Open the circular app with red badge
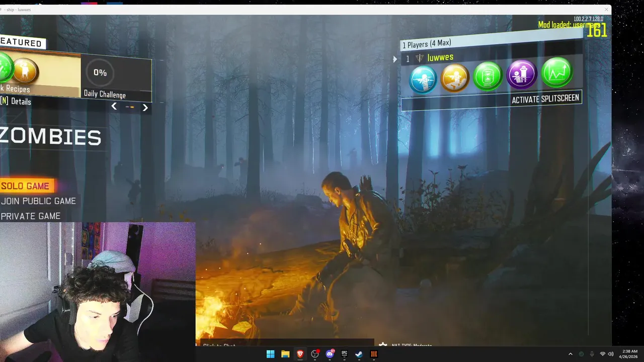Screen dimensions: 644x362 [315, 354]
